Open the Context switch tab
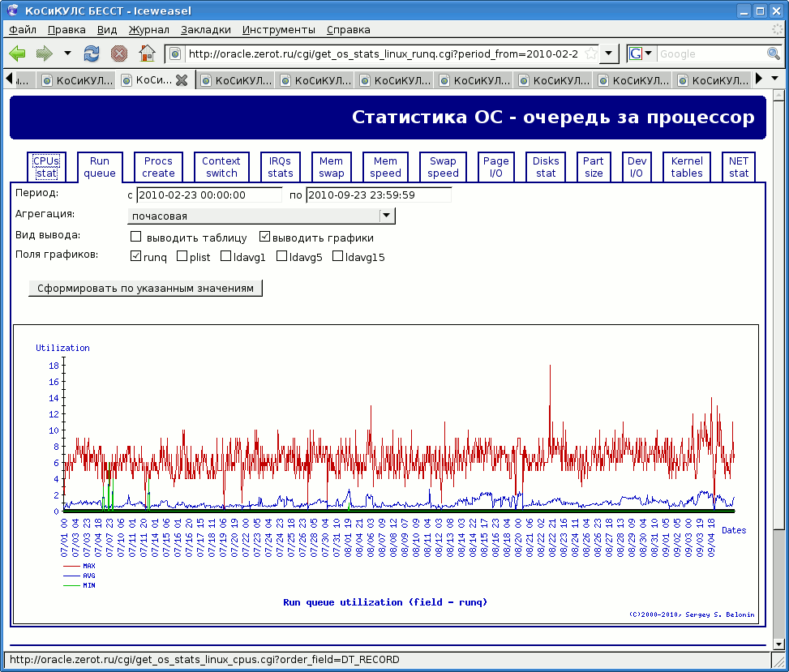 [221, 167]
